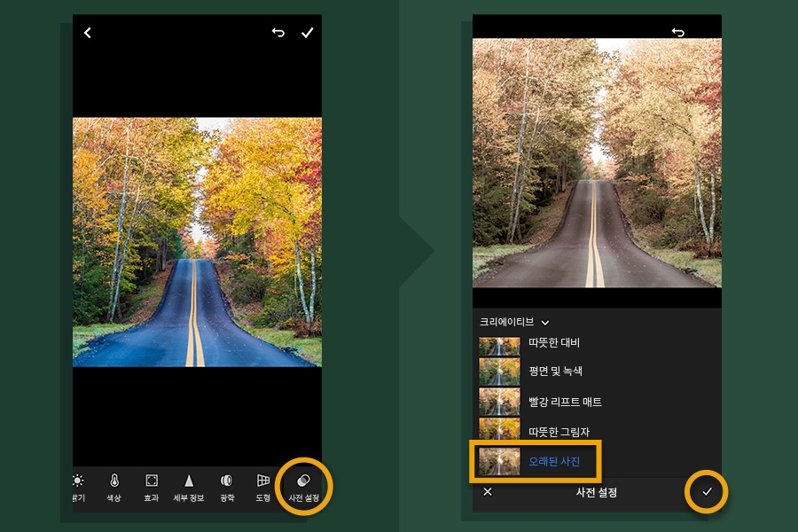Image resolution: width=798 pixels, height=532 pixels.
Task: Click thumbnail of 빨강 리프트 매트 preset
Action: (x=499, y=402)
